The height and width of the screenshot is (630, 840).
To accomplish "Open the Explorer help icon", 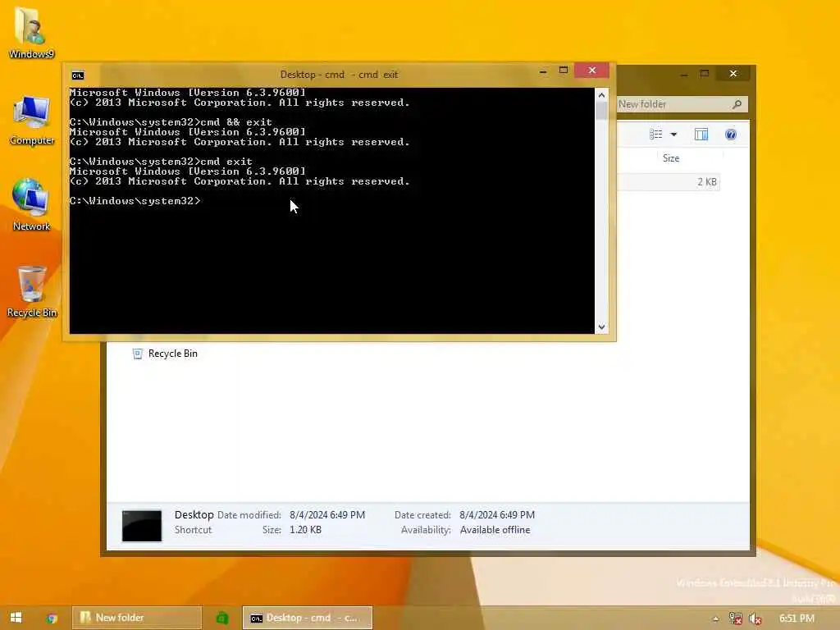I will tap(730, 134).
